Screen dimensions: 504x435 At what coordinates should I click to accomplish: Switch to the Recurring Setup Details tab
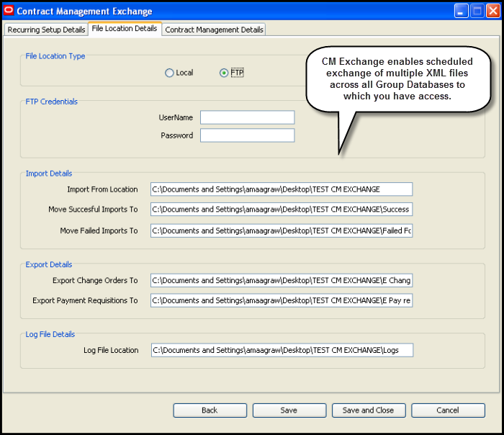click(46, 30)
